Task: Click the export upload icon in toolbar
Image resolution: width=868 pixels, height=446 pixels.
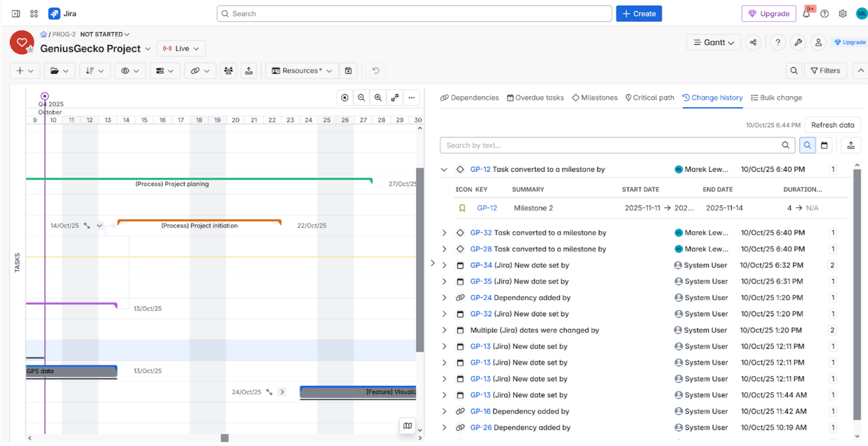Action: [249, 71]
